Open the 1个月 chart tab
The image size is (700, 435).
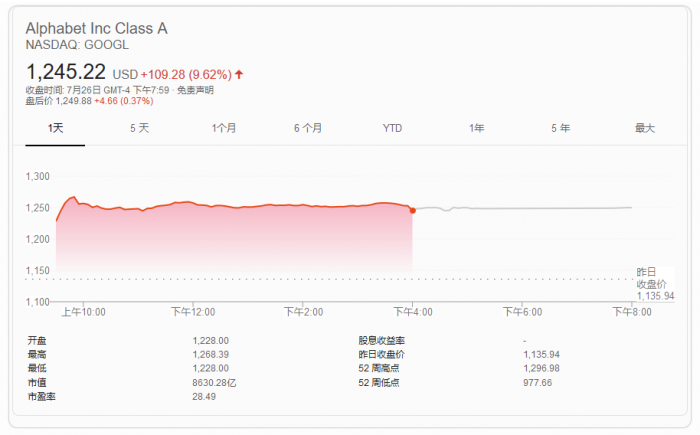point(224,129)
